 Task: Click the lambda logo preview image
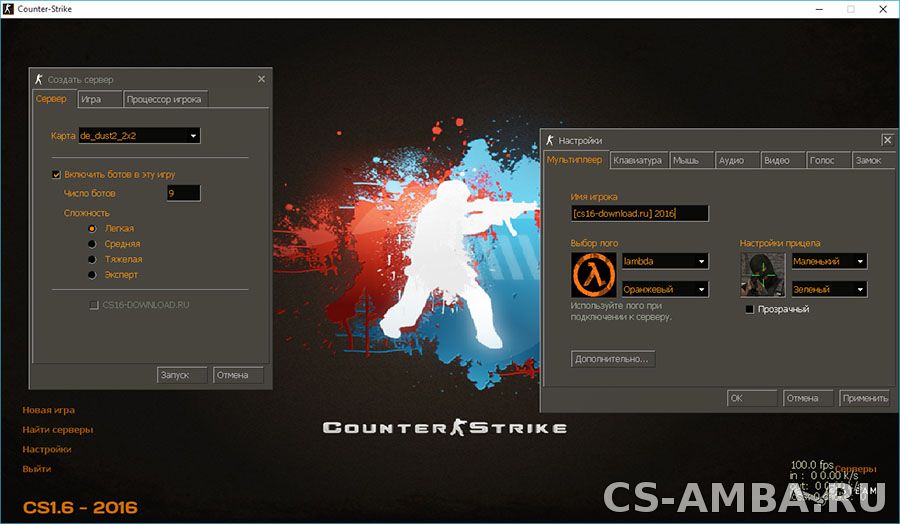[593, 275]
